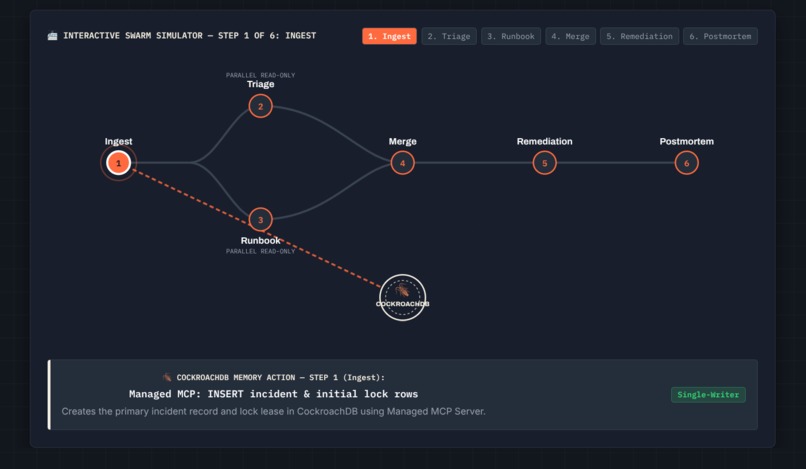Click the 'Postmortem' node label text
This screenshot has width=806, height=469.
[687, 141]
